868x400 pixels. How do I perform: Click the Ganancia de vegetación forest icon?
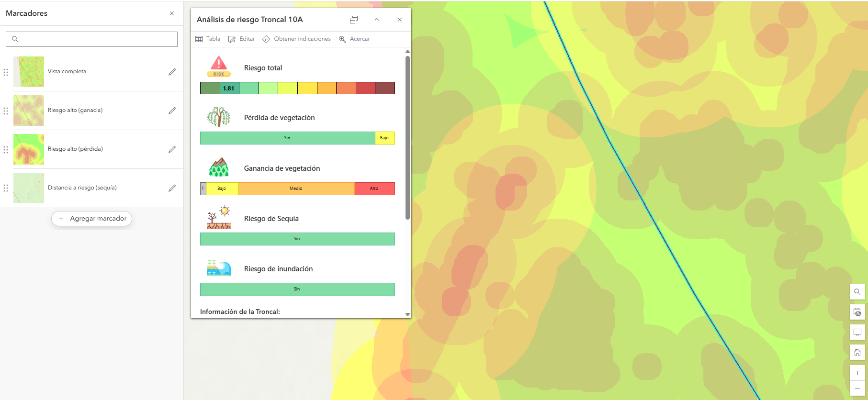[219, 167]
